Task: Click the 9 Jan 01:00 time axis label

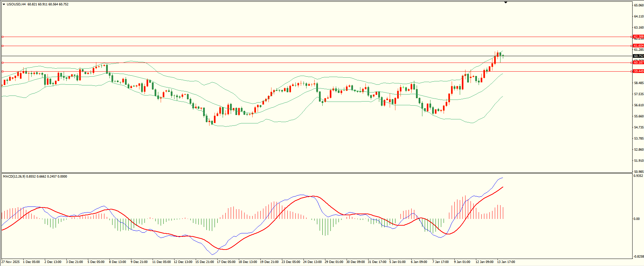Action: point(462,262)
